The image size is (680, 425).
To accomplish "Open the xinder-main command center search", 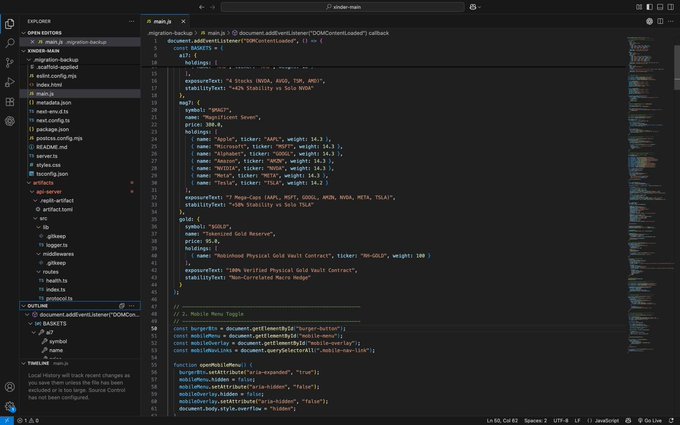I will tap(343, 7).
